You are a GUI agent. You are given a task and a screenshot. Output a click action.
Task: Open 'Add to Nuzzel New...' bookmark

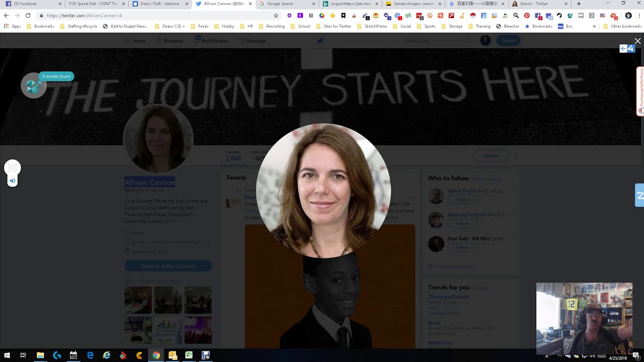[125, 26]
